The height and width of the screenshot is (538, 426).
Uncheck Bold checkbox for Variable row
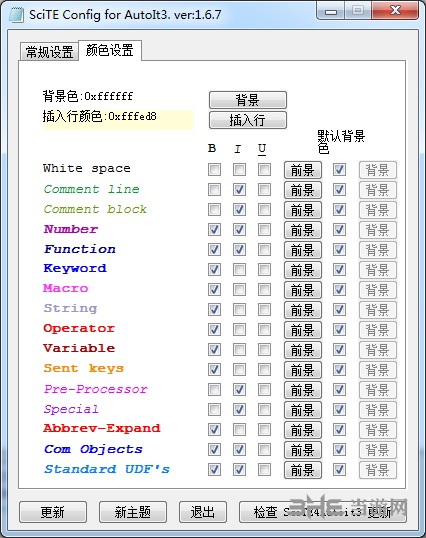tap(214, 350)
